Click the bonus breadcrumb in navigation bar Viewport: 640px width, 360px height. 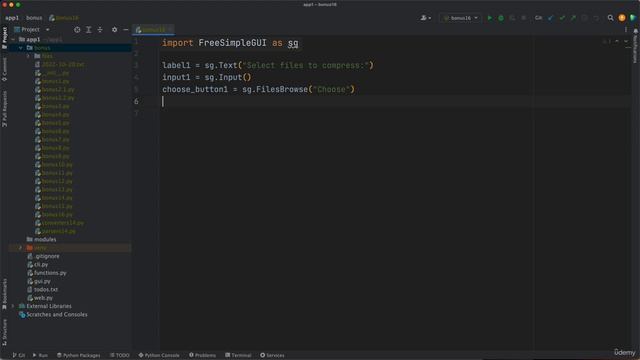point(34,18)
